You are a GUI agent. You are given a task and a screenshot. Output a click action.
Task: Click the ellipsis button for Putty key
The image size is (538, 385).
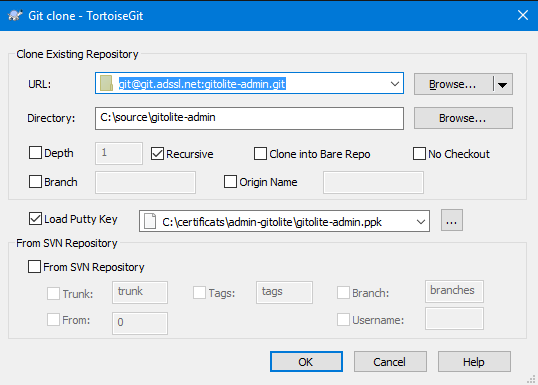(452, 220)
